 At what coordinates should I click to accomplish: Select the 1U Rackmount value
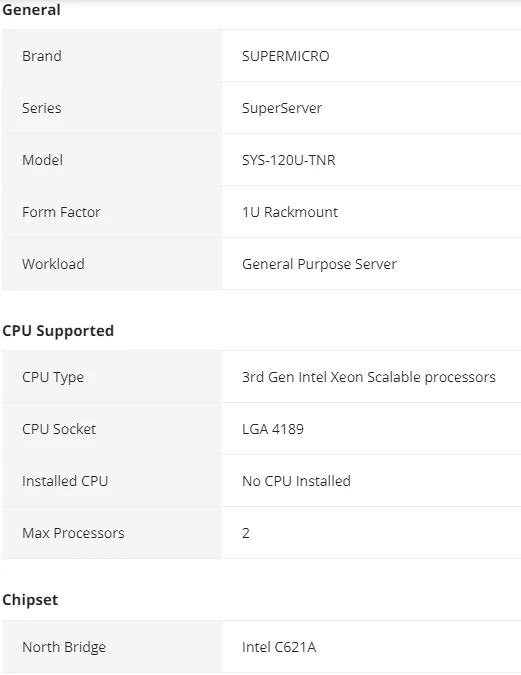290,212
